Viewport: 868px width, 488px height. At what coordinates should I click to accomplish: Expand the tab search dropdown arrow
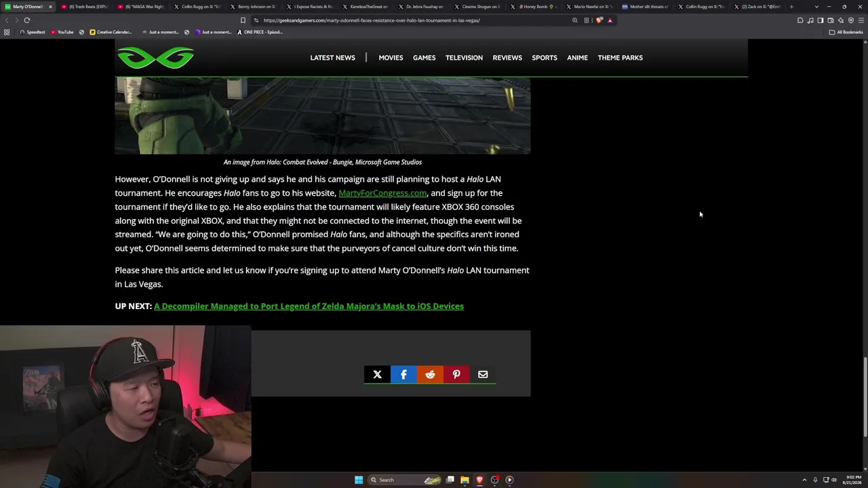[816, 7]
